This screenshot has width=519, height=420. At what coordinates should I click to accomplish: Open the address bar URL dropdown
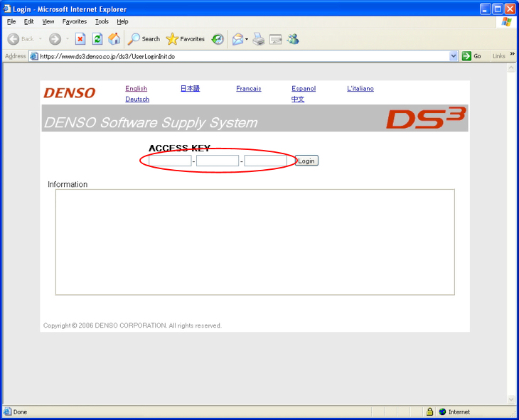click(x=454, y=56)
